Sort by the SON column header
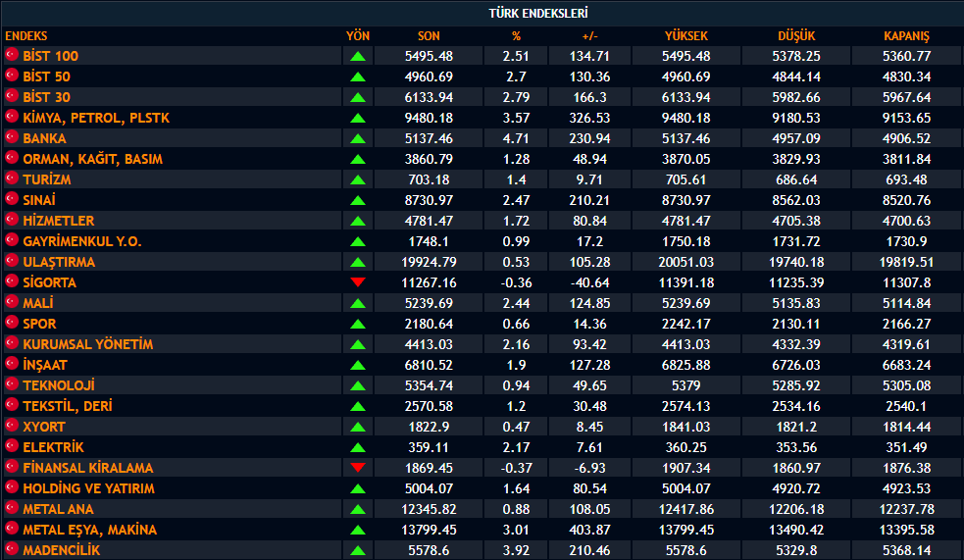964x560 pixels. pos(429,35)
